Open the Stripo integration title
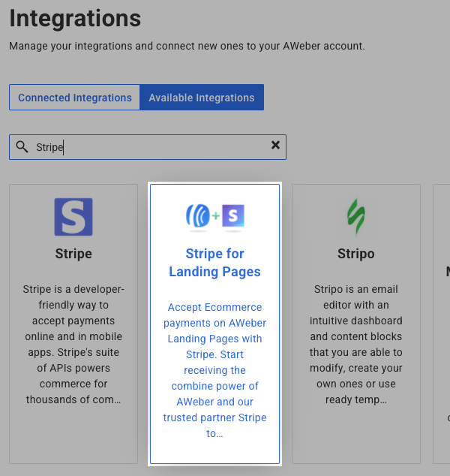 click(x=355, y=254)
